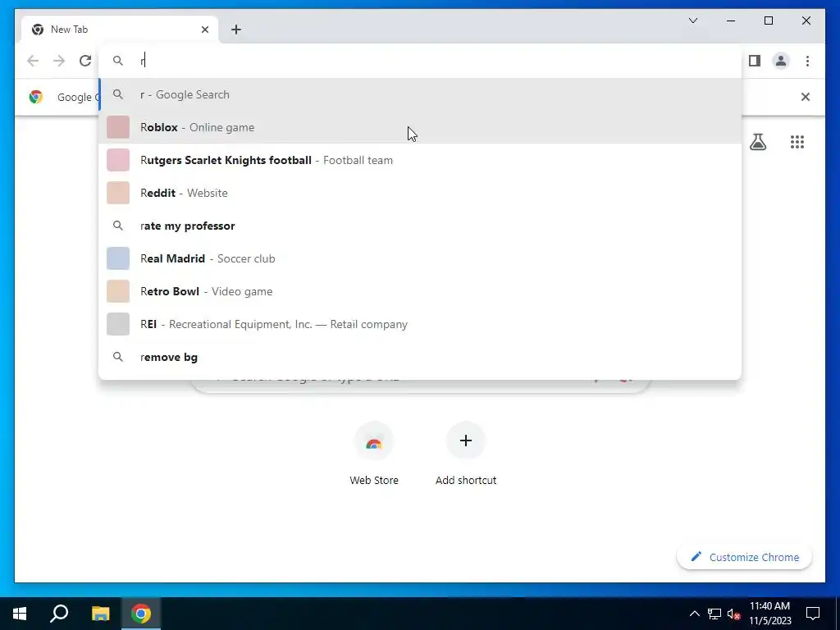Viewport: 840px width, 630px height.
Task: Click the search icon in the omnibox
Action: 118,61
